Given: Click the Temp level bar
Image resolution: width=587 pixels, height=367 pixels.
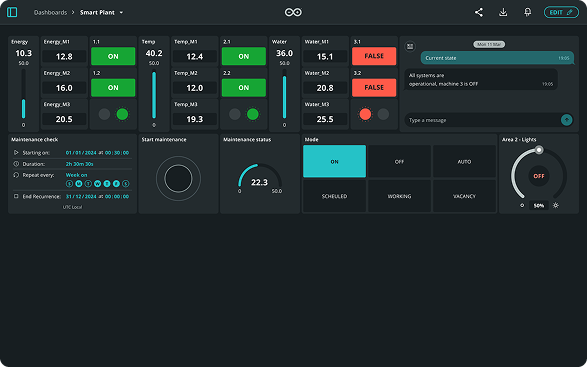Looking at the screenshot, I should click(x=154, y=94).
